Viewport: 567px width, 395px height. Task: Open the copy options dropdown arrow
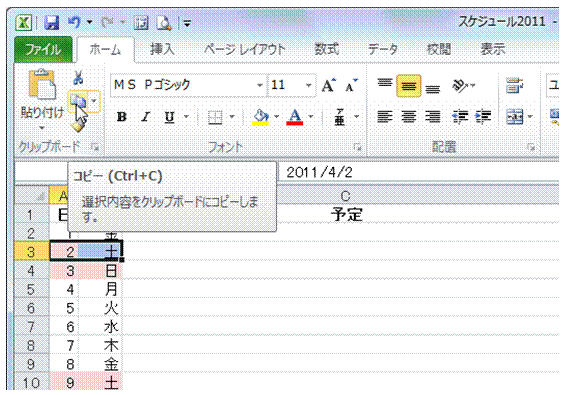pos(94,101)
